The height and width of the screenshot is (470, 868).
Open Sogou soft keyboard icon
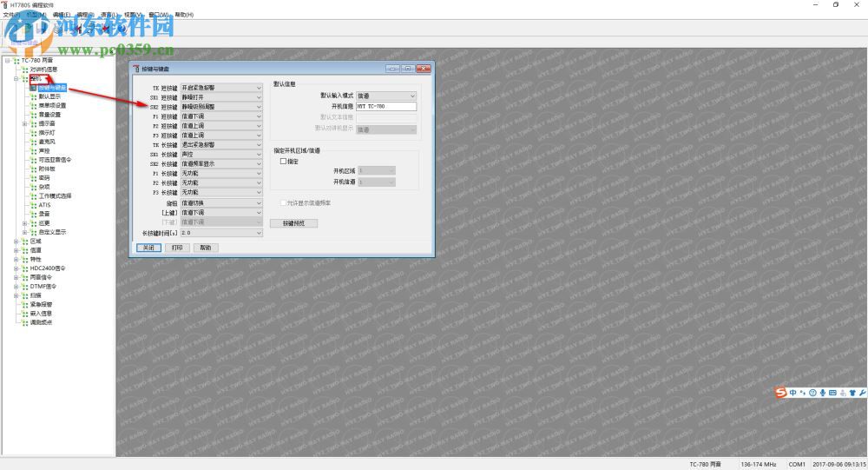832,393
